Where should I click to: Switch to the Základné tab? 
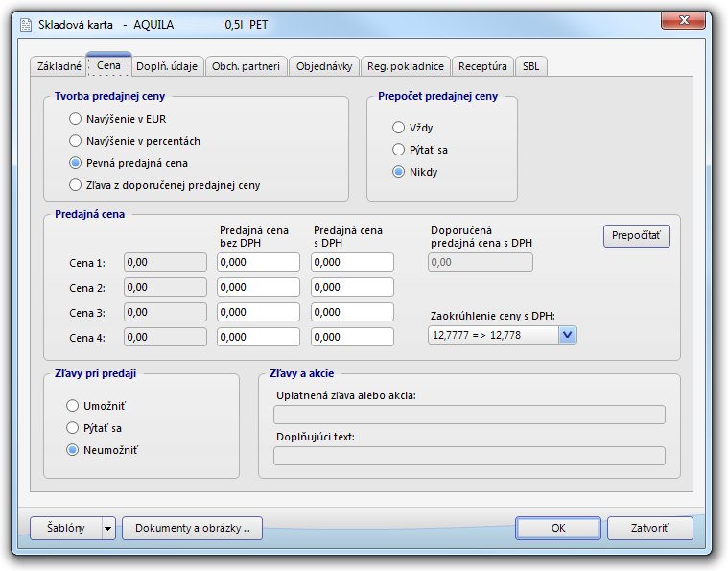point(59,66)
